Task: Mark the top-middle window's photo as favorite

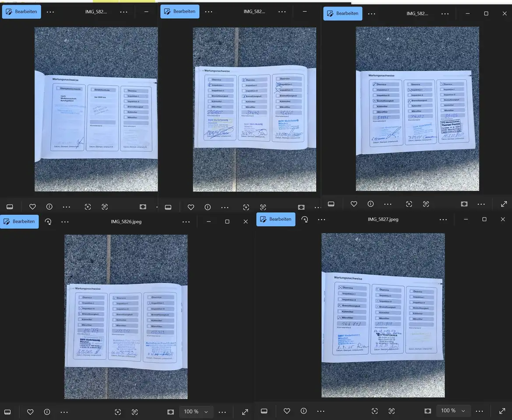Action: (x=191, y=207)
